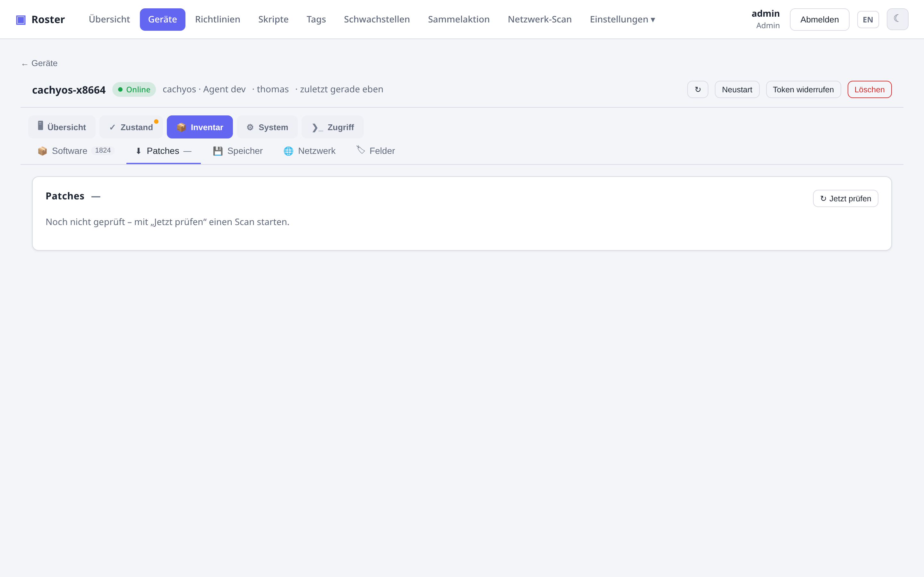Switch to the device Übersicht tab
The image size is (924, 577).
pyautogui.click(x=62, y=127)
